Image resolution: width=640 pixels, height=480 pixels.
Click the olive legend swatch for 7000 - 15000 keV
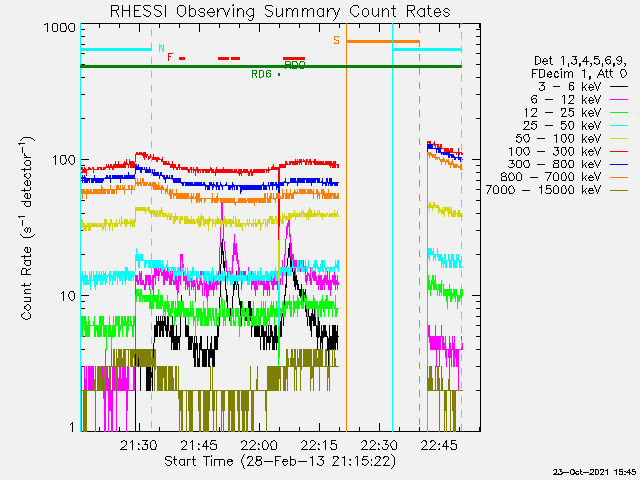(x=619, y=191)
